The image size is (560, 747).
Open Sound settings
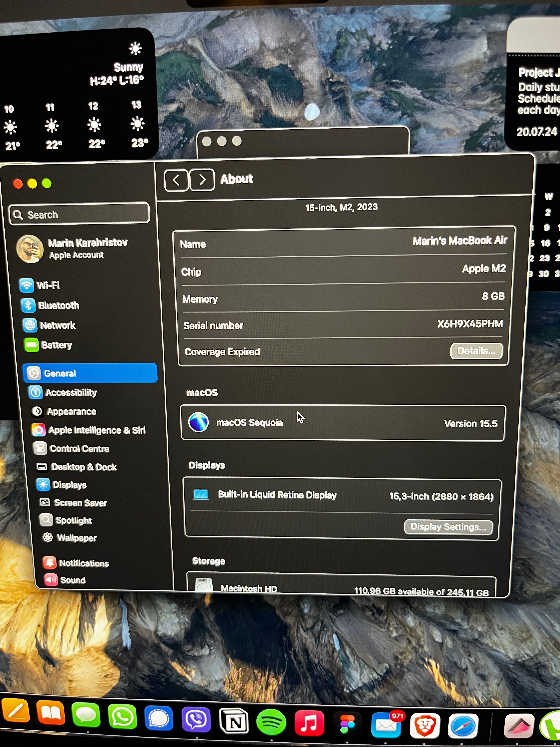(x=65, y=580)
